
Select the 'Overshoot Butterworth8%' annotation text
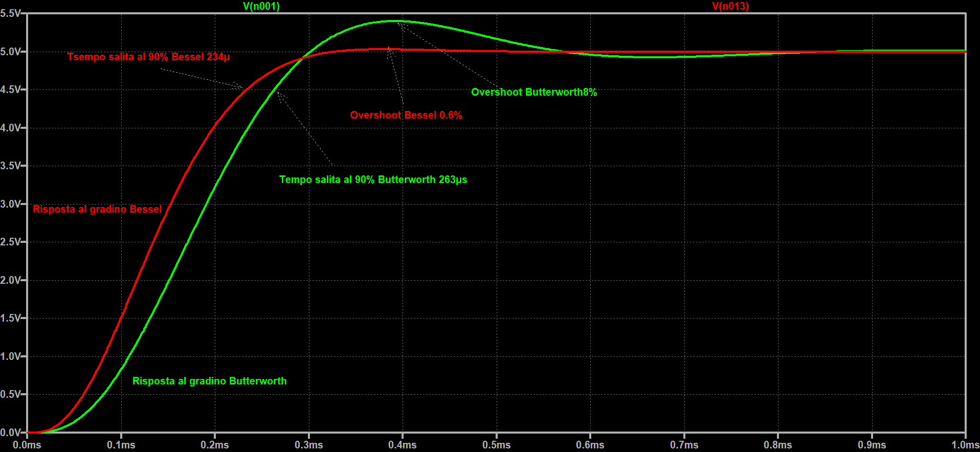[x=533, y=92]
